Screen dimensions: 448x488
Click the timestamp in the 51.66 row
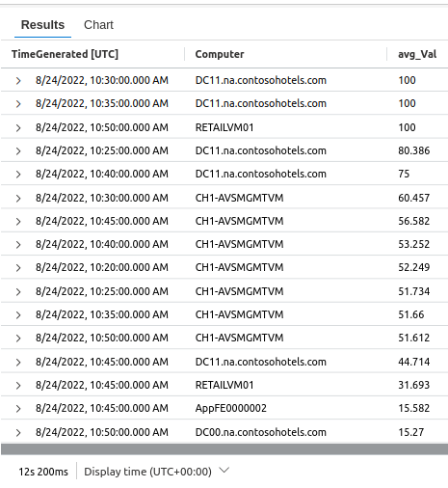[102, 314]
